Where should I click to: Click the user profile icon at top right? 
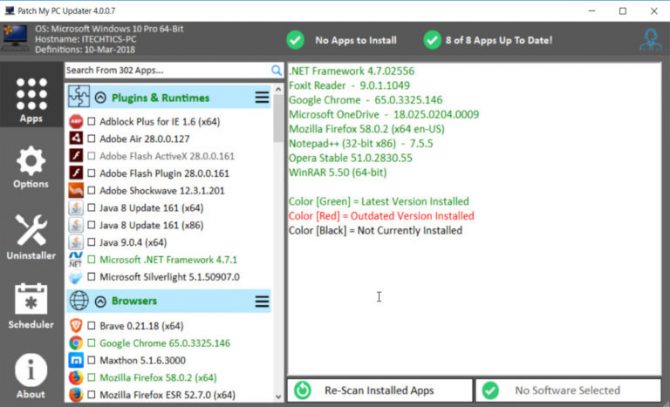click(650, 40)
